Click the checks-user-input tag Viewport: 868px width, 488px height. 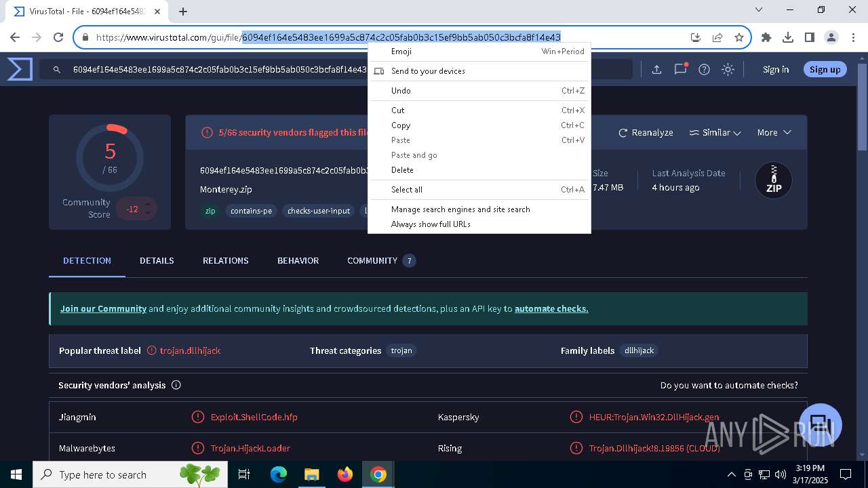tap(319, 211)
